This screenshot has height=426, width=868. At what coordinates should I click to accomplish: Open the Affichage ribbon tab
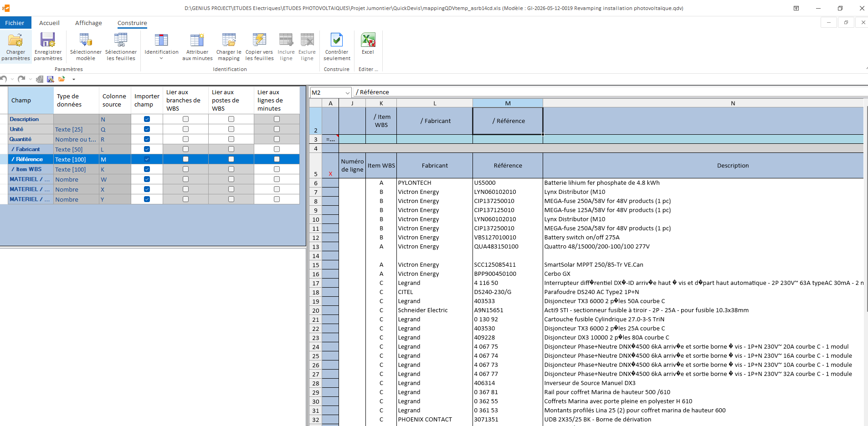[x=88, y=23]
